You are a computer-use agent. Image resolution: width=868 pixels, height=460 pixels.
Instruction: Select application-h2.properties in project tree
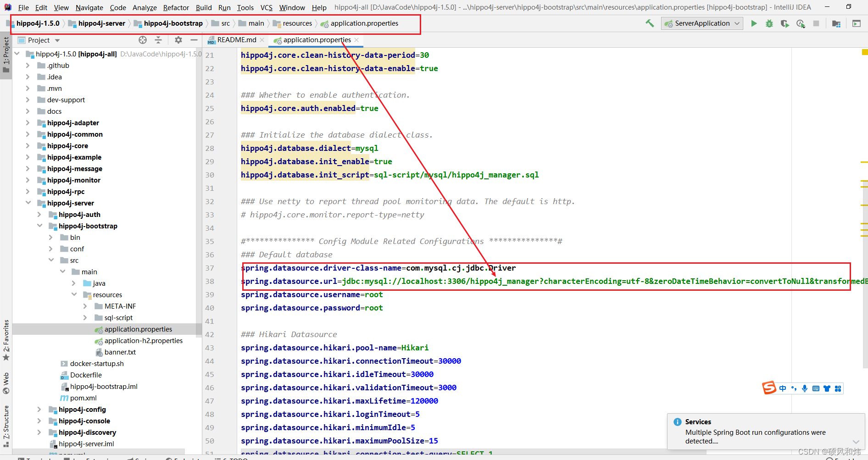[143, 340]
